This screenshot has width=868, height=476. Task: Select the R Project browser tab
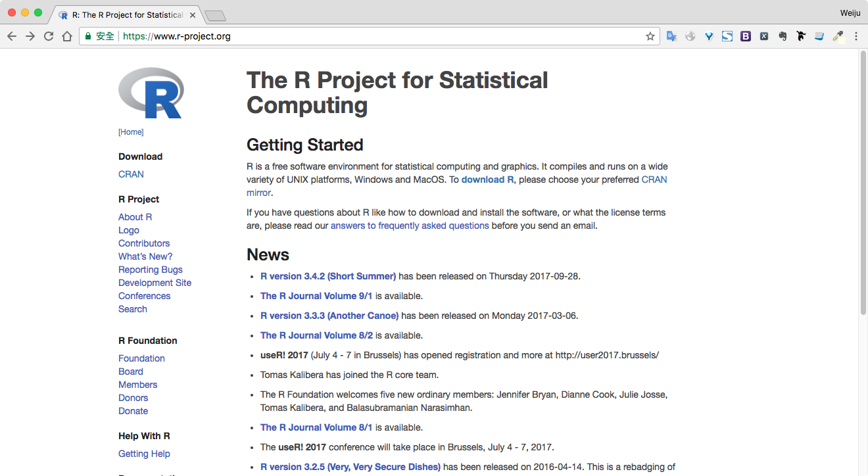[125, 14]
